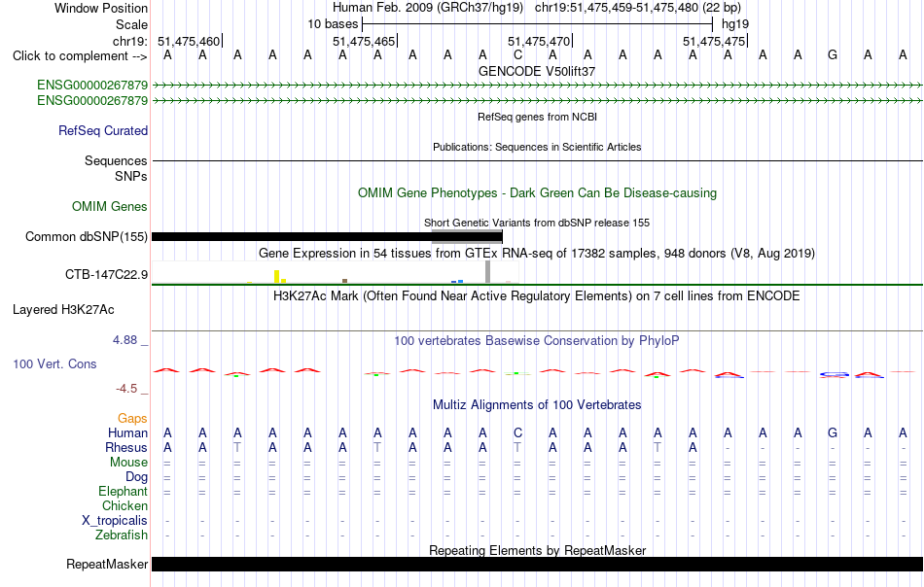Click the Window Position label

click(x=101, y=8)
